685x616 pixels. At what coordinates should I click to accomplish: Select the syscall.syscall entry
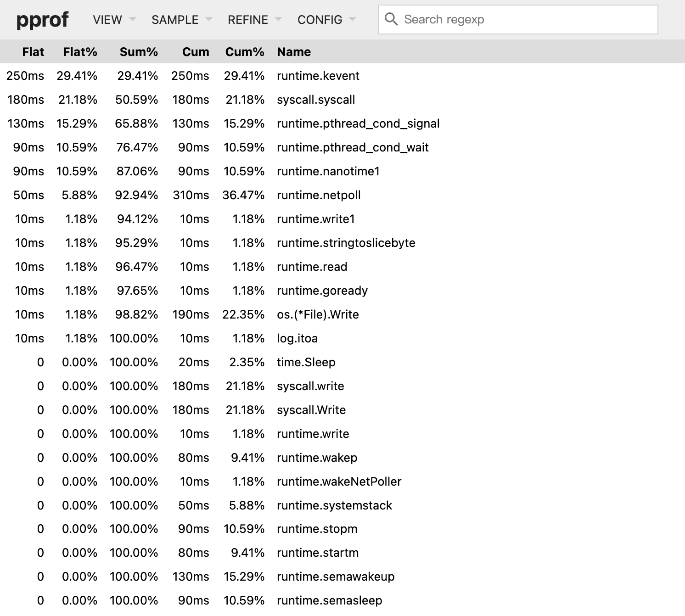tap(315, 100)
